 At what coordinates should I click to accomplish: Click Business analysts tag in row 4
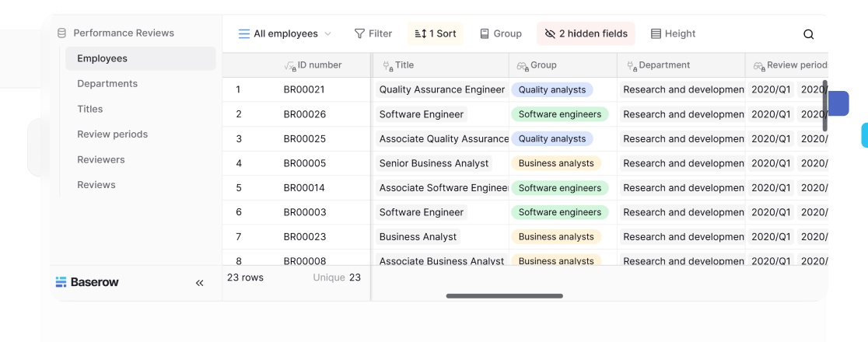(556, 163)
